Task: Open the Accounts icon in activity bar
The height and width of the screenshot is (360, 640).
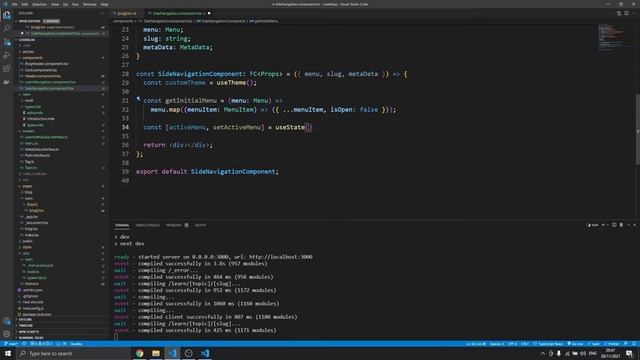Action: tap(7, 322)
